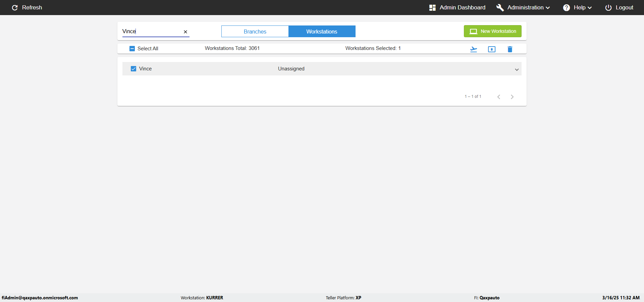Click the Logout label
Image resolution: width=644 pixels, height=302 pixels.
tap(625, 8)
